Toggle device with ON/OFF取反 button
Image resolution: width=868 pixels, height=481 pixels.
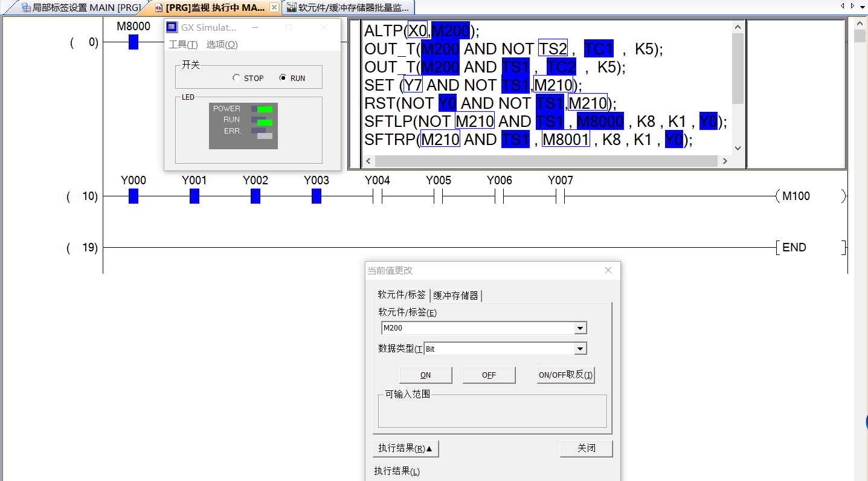(x=565, y=375)
